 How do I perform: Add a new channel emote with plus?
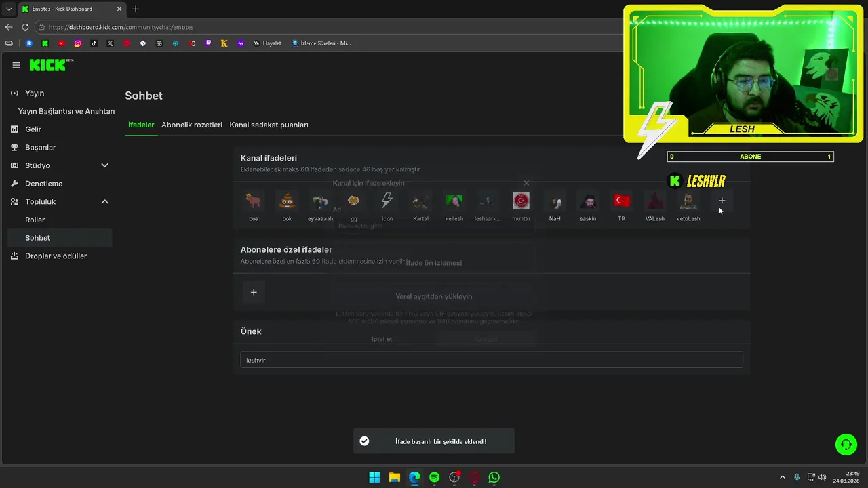click(x=722, y=201)
